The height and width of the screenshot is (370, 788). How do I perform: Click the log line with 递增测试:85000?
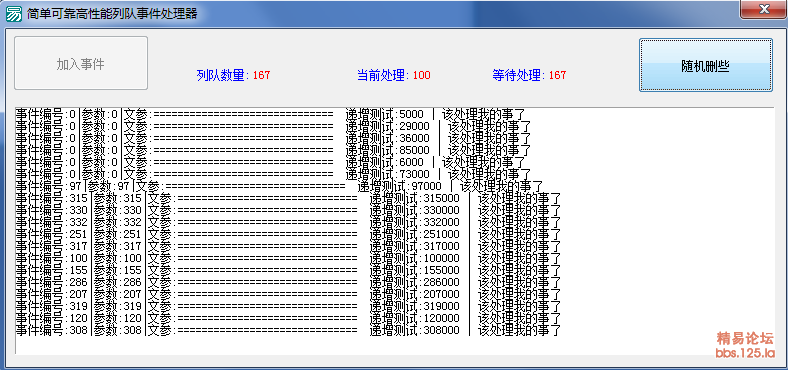point(273,150)
